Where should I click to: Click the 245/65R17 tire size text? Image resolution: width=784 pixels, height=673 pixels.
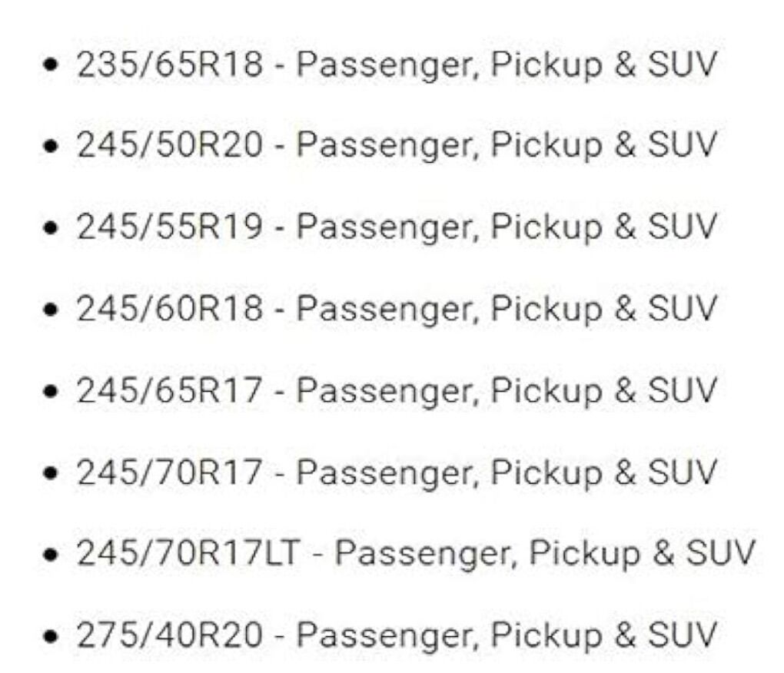169,390
